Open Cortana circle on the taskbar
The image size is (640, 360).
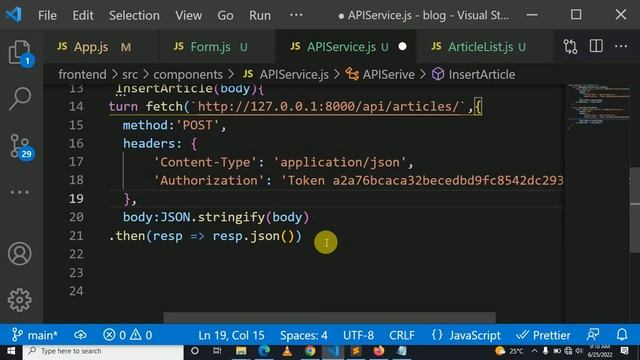195,351
